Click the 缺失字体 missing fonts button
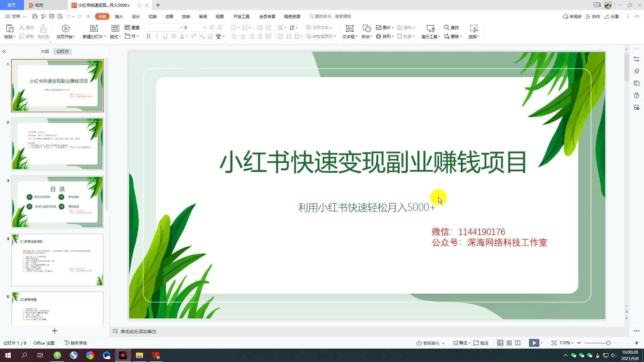Image resolution: width=644 pixels, height=362 pixels. pos(76,343)
